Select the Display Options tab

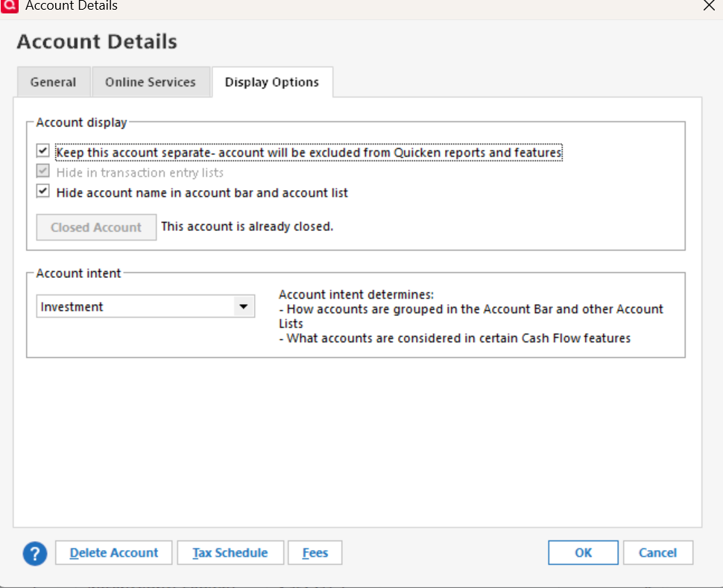tap(272, 82)
